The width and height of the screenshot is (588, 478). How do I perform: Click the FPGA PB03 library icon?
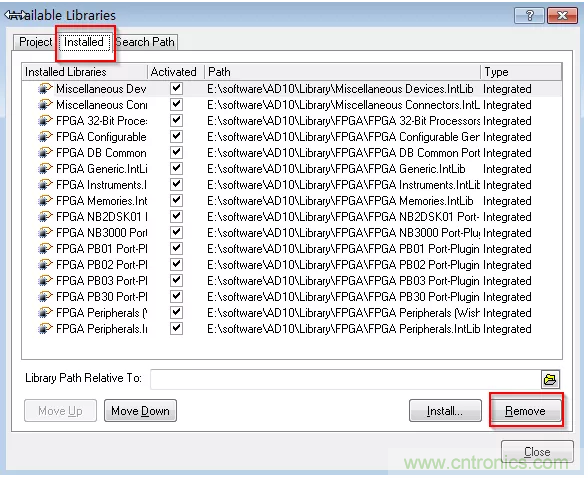pyautogui.click(x=45, y=281)
